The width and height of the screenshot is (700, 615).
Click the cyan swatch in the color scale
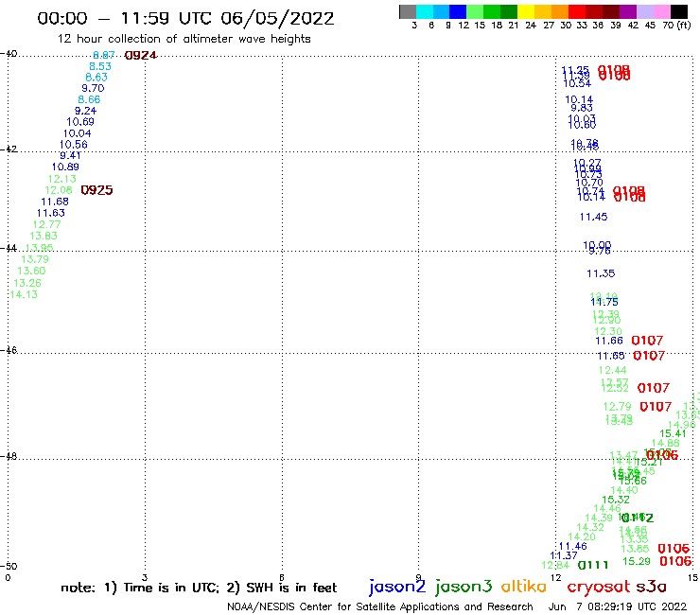click(425, 11)
